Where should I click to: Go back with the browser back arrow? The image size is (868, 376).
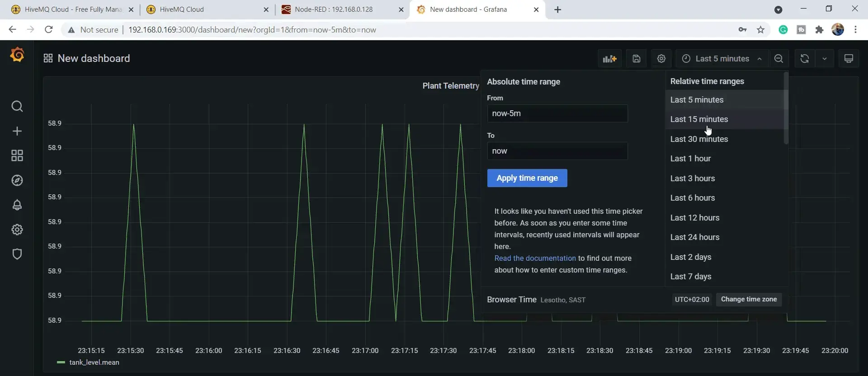pos(12,30)
